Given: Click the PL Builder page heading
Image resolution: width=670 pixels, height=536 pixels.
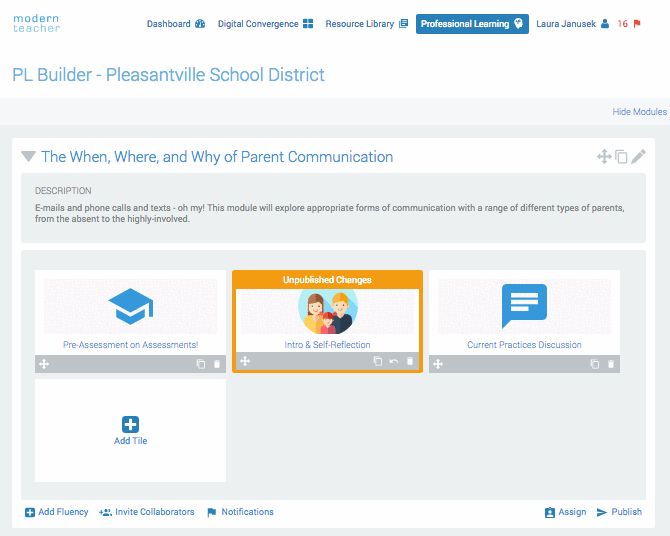Looking at the screenshot, I should tap(168, 75).
